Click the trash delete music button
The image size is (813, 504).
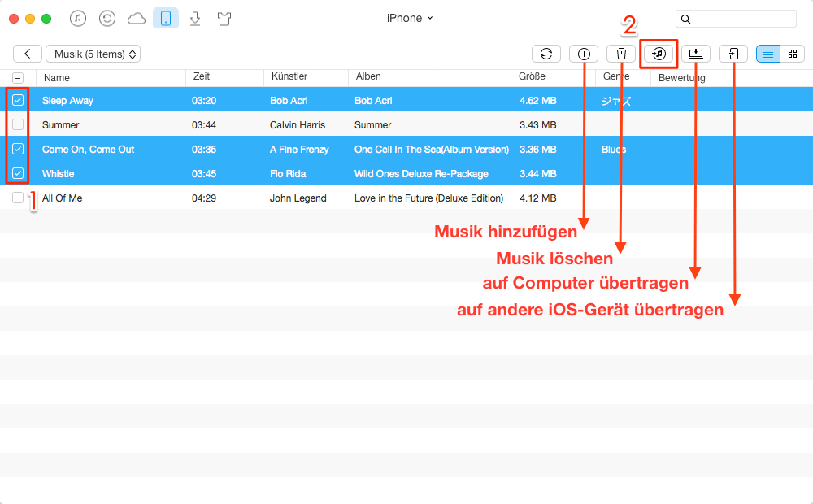pos(621,54)
